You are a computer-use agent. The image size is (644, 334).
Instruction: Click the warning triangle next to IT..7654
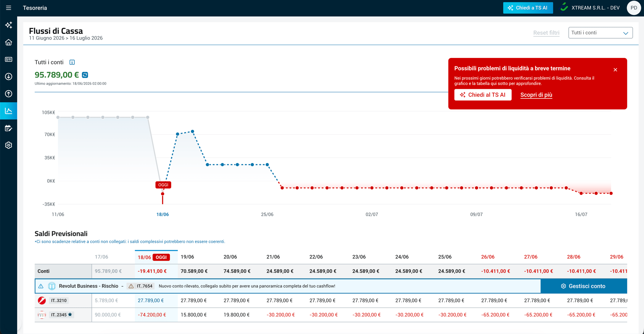(131, 286)
